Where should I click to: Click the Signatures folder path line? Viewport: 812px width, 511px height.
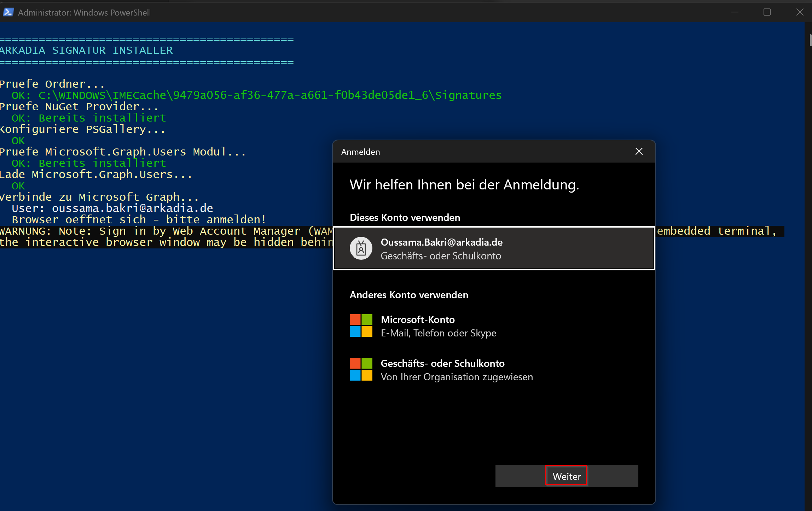(x=257, y=95)
